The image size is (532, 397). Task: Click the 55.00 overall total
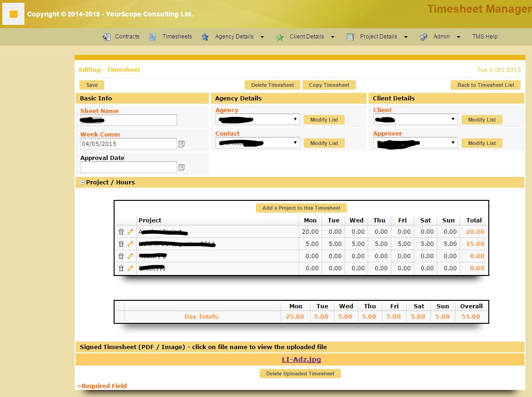470,317
